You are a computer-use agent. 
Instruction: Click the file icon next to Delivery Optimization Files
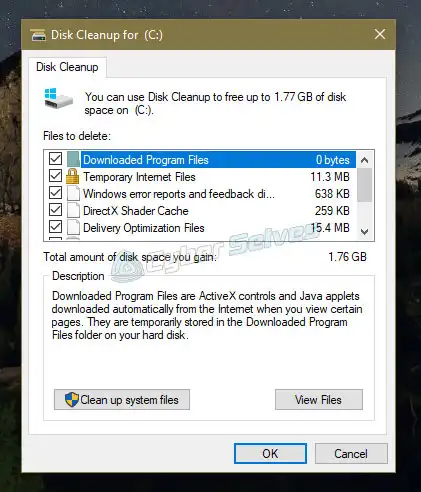[73, 228]
